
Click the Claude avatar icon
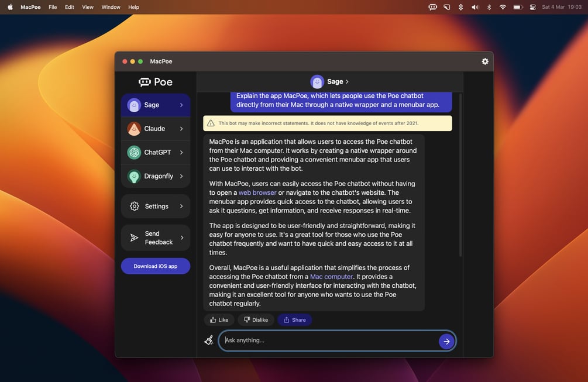(x=134, y=129)
